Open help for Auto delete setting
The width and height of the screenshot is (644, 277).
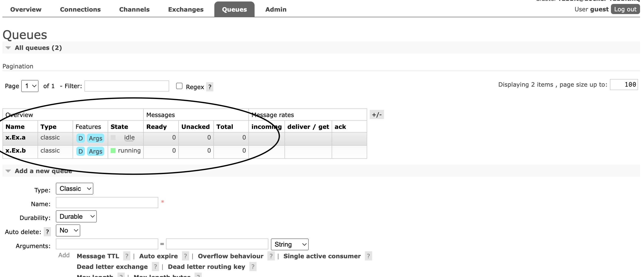(x=47, y=232)
